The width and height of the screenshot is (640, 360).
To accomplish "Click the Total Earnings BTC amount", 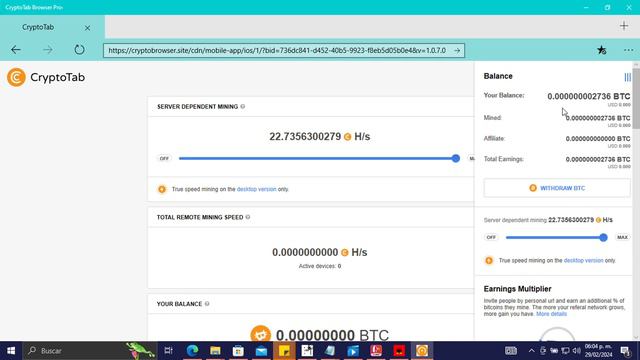I will point(598,159).
